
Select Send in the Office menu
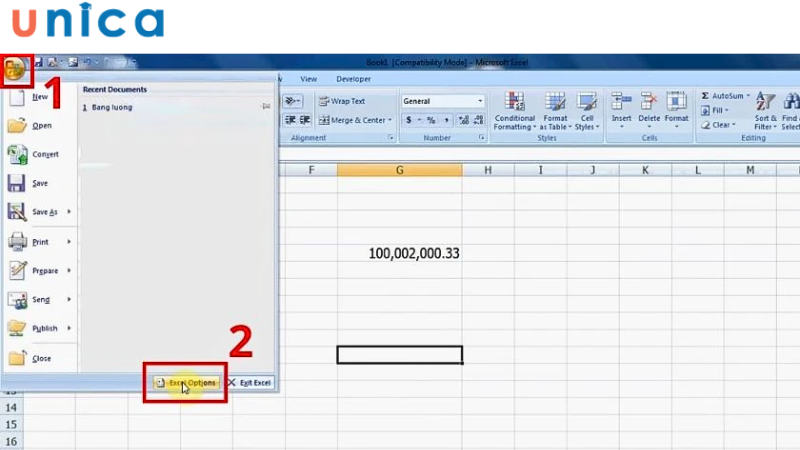[41, 299]
